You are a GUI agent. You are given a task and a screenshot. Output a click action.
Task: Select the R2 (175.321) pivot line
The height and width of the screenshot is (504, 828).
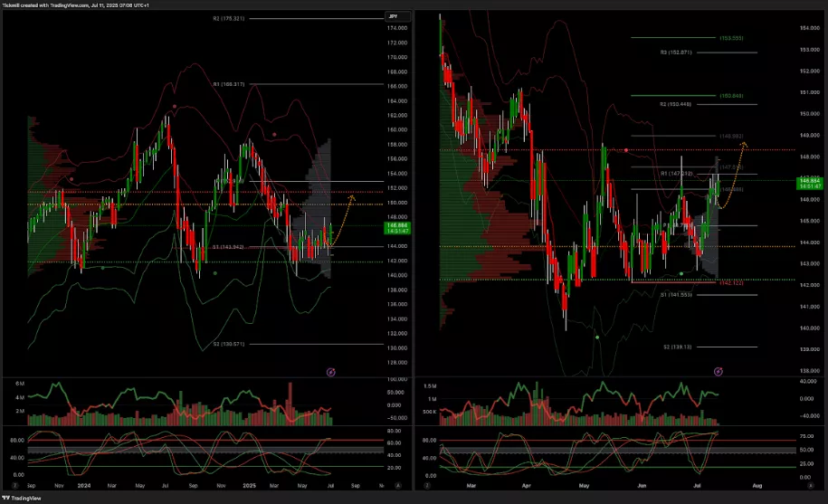(230, 18)
